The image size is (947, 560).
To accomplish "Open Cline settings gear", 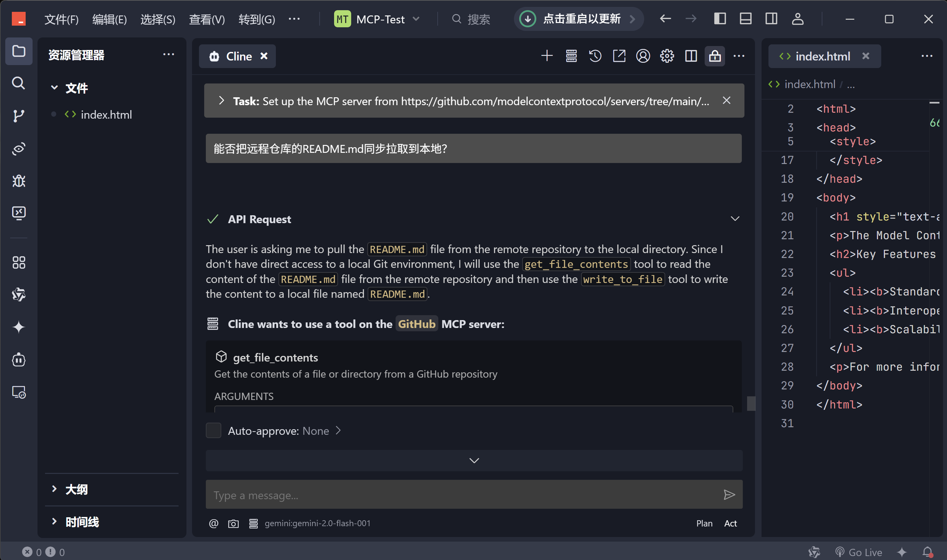I will 667,56.
